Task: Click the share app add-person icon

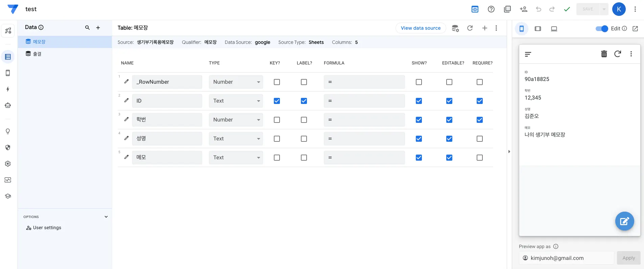Action: (x=523, y=9)
